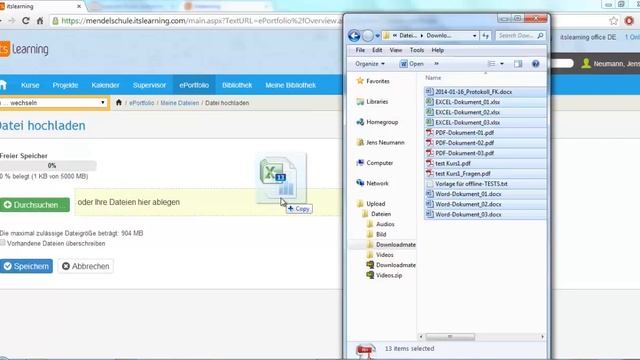Viewport: 640px width, 360px height.
Task: Open the File menu in Explorer
Action: [x=360, y=50]
